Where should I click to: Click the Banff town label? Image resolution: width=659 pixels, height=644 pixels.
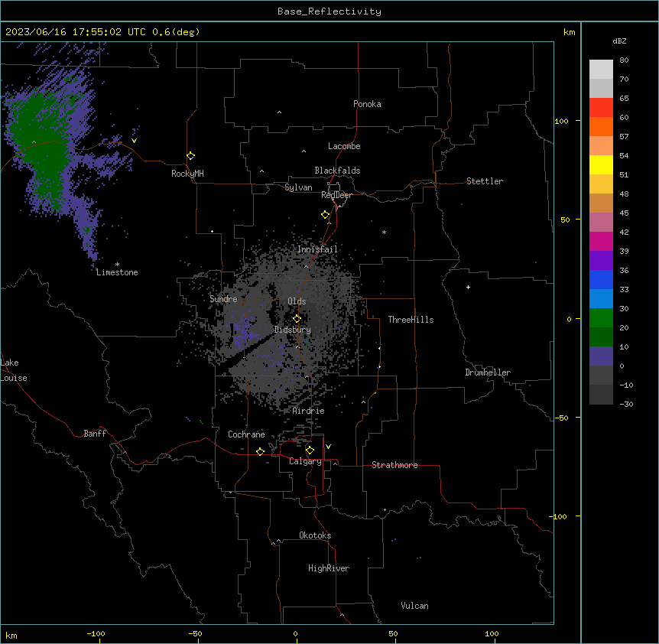[x=95, y=434]
